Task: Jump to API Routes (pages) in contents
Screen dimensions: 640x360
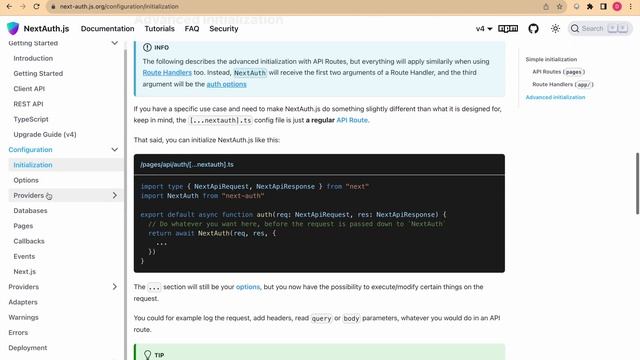Action: pos(558,72)
